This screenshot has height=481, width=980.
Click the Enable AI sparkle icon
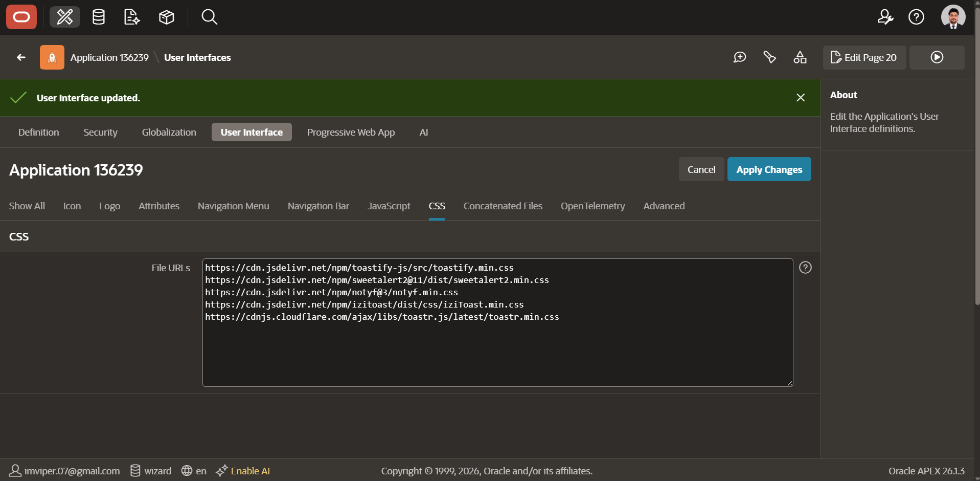(222, 471)
